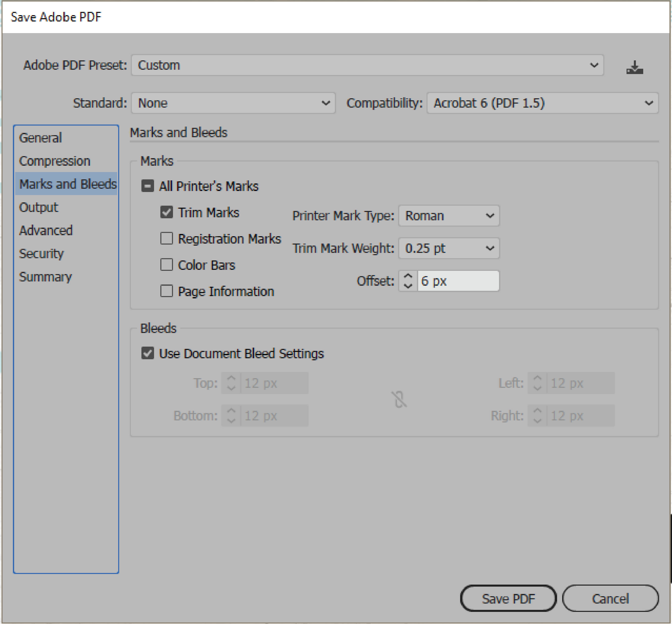Open the Security settings section
672x624 pixels.
pyautogui.click(x=41, y=254)
